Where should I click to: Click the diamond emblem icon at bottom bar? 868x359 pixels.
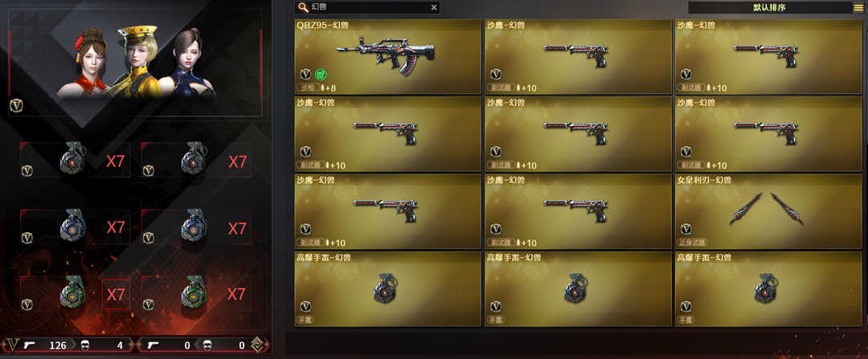click(257, 345)
